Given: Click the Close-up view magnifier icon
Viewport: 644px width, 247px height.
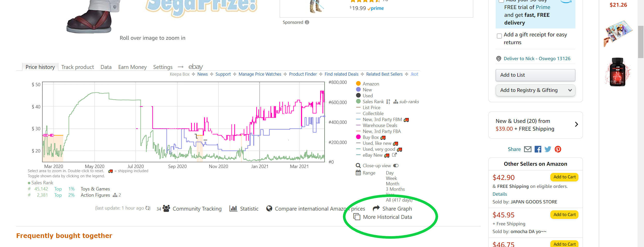Looking at the screenshot, I should pyautogui.click(x=358, y=165).
